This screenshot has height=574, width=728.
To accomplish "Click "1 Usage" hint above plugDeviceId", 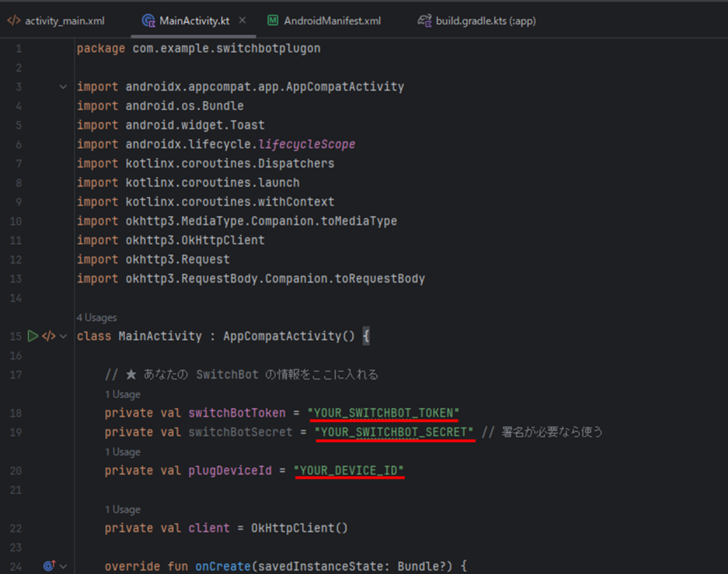I will [x=122, y=452].
